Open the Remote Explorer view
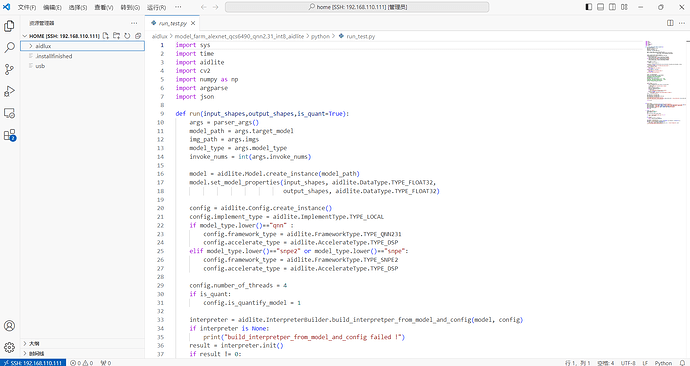The height and width of the screenshot is (366, 690). pos(9,113)
